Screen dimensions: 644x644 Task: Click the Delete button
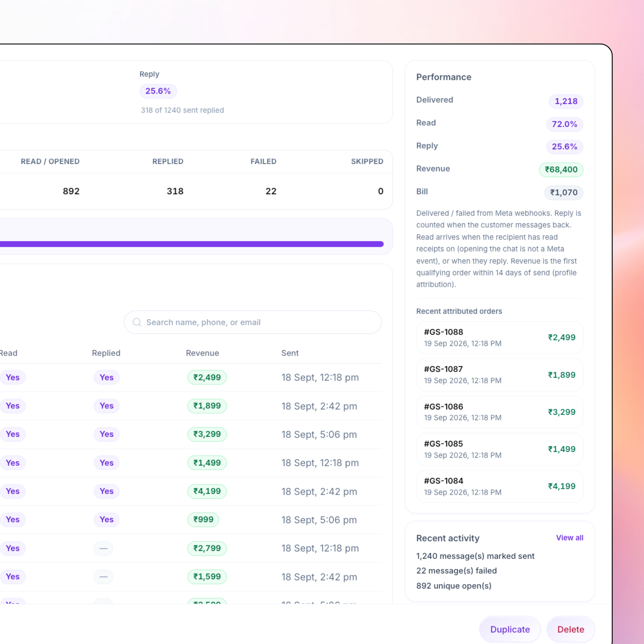(571, 629)
